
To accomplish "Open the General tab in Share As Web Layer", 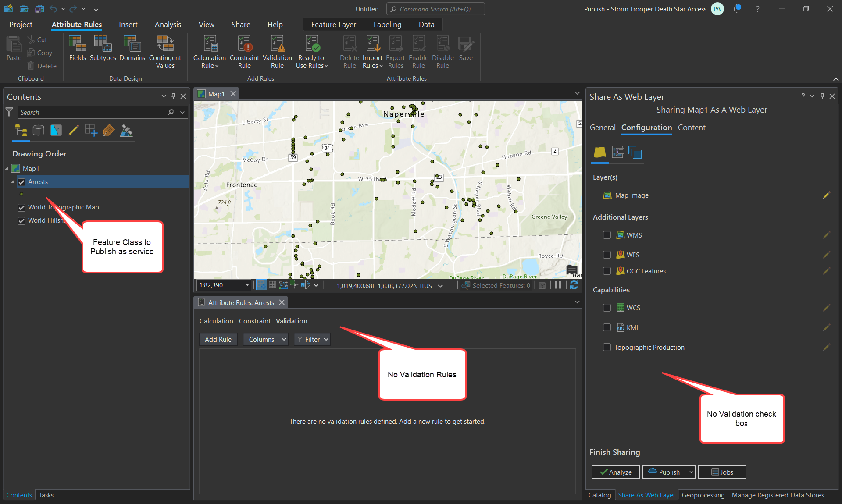I will [603, 128].
